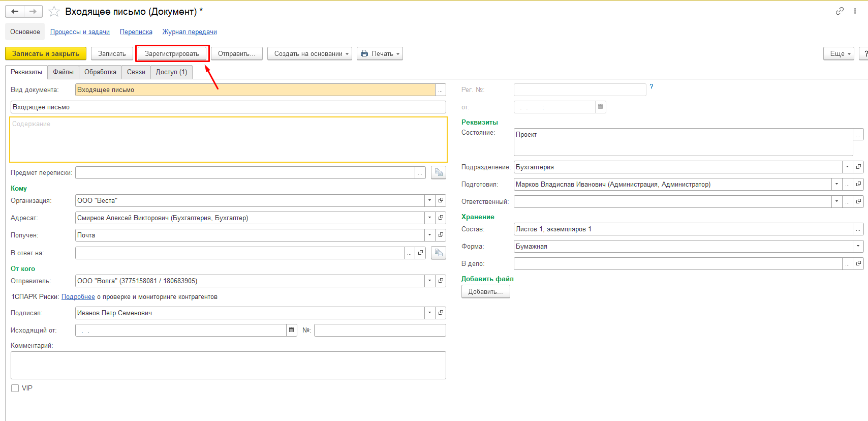Viewport: 868px width, 421px height.
Task: Click ellipsis button of Состояние field
Action: coord(858,135)
